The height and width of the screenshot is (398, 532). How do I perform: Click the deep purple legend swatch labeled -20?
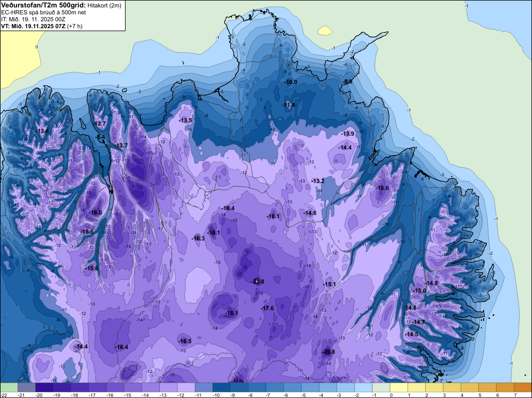pyautogui.click(x=45, y=387)
